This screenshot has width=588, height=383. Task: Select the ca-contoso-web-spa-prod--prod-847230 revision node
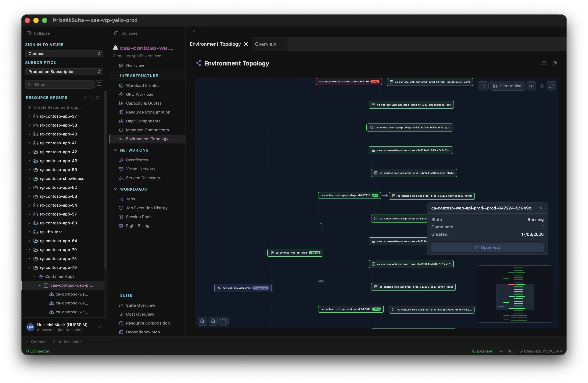pyautogui.click(x=349, y=81)
